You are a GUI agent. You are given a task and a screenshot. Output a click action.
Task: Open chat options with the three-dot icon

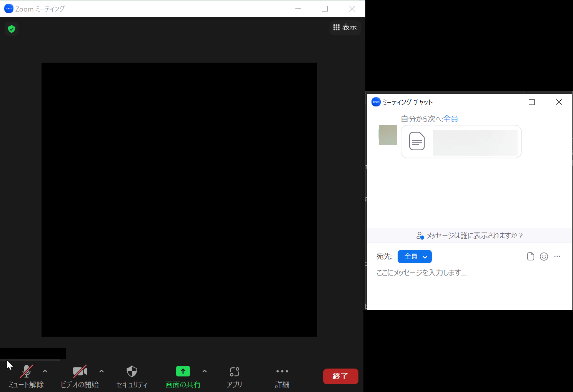[x=558, y=256]
